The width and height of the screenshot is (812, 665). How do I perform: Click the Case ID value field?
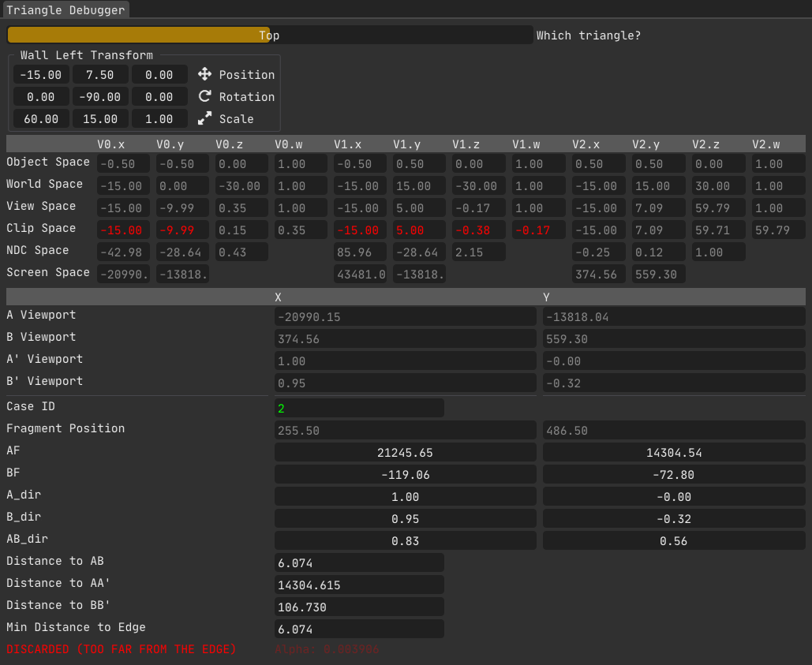[359, 409]
